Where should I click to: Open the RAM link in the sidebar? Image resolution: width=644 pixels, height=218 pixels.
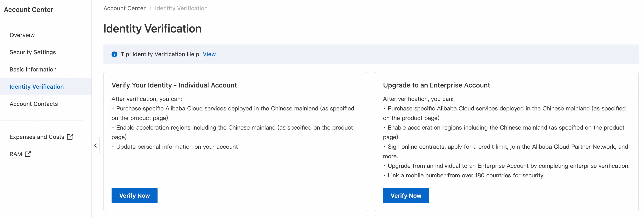pyautogui.click(x=16, y=154)
